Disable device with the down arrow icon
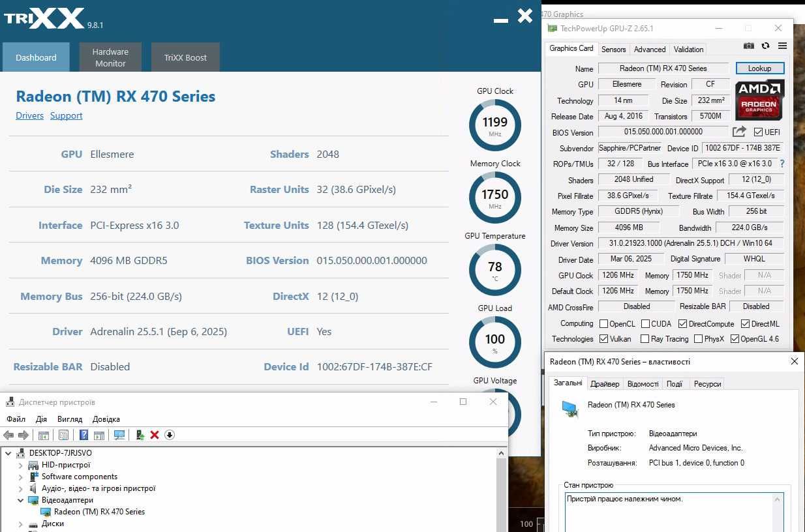This screenshot has height=532, width=805. click(x=170, y=435)
